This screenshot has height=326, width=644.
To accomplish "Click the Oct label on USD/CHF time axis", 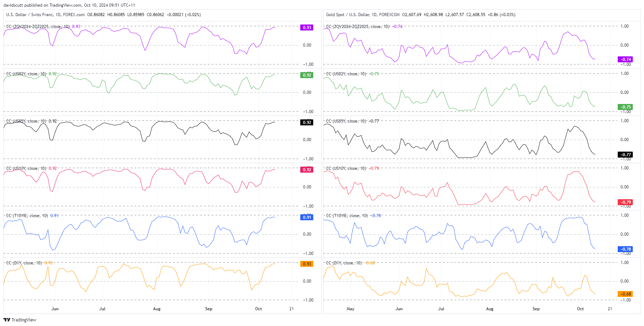I will (259, 309).
